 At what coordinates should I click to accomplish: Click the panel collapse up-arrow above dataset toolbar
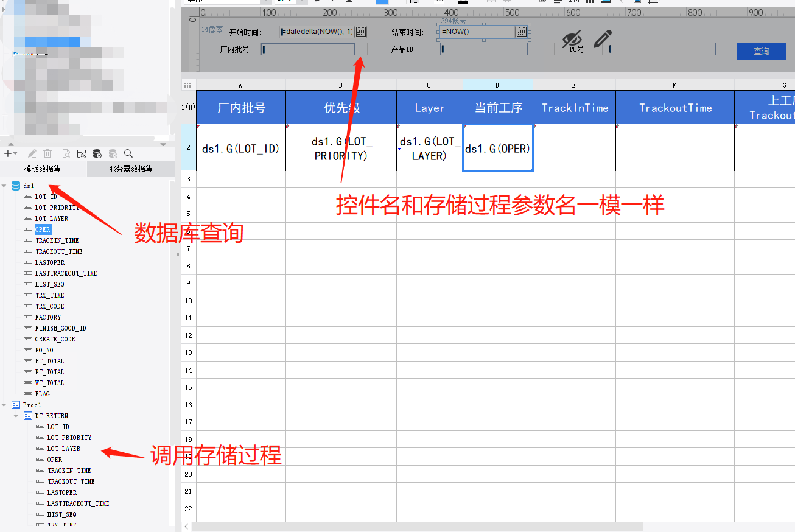pyautogui.click(x=11, y=144)
